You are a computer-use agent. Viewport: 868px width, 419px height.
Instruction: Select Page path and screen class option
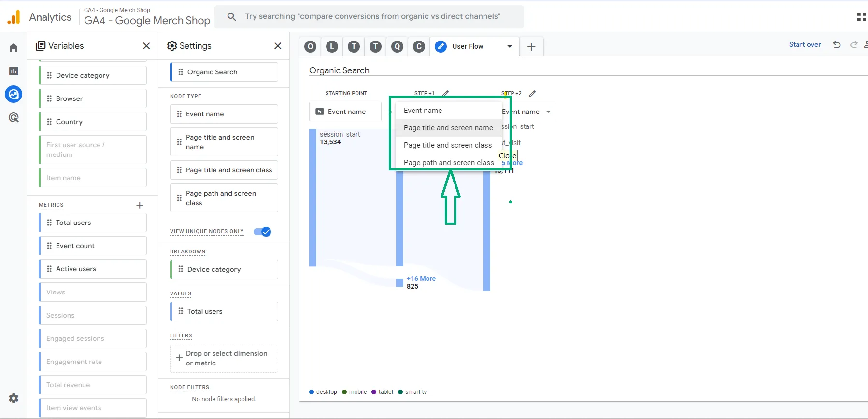pos(449,163)
